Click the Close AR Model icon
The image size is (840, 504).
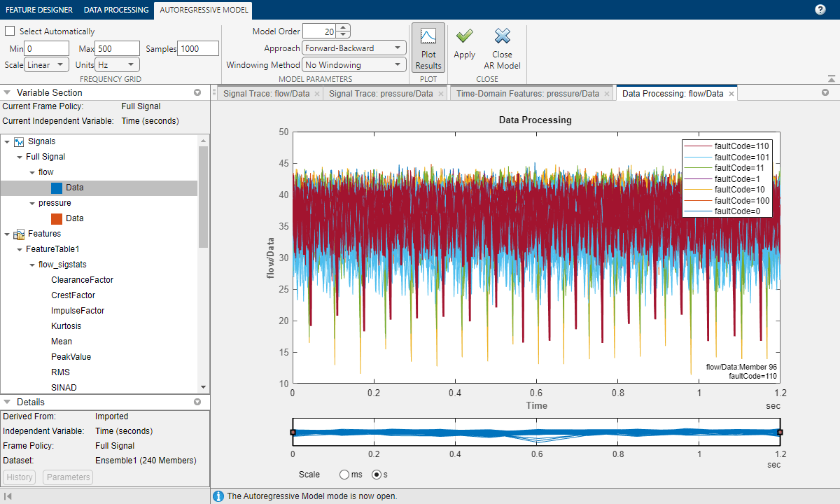[502, 36]
